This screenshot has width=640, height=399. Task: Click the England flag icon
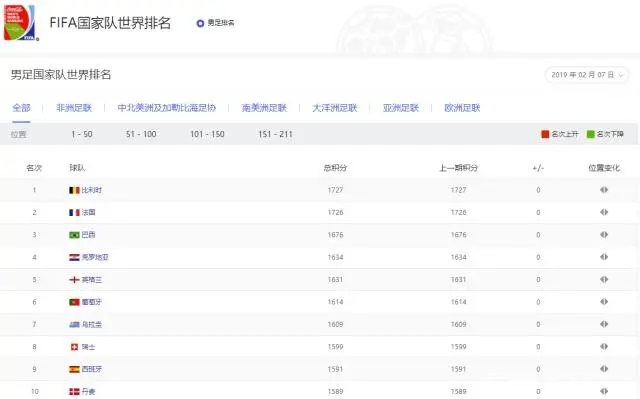pos(74,280)
